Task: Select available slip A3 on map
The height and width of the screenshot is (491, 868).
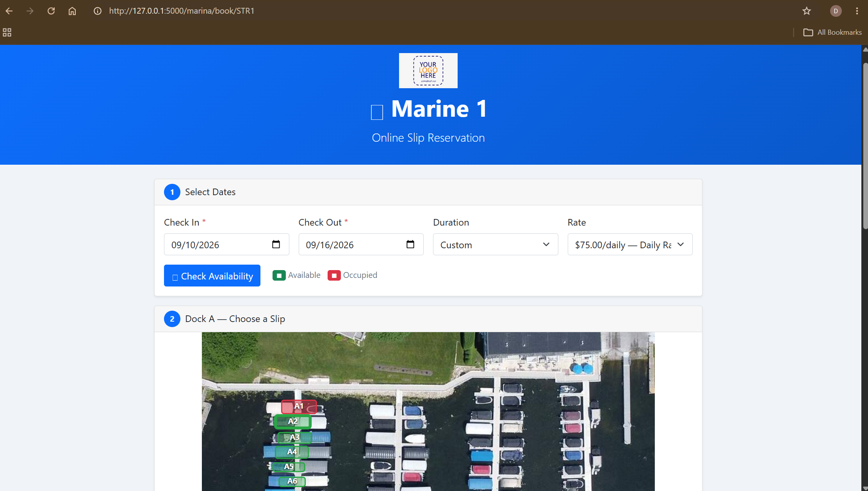Action: 295,438
